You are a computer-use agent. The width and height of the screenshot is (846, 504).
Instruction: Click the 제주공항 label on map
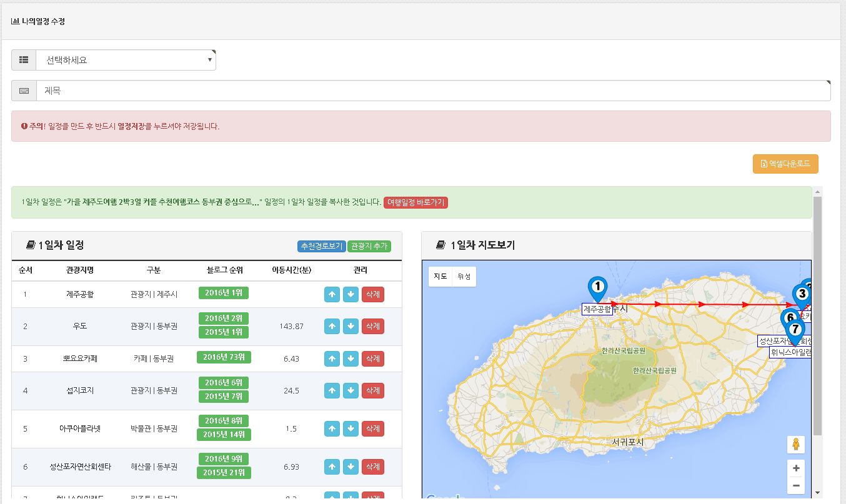pos(597,309)
